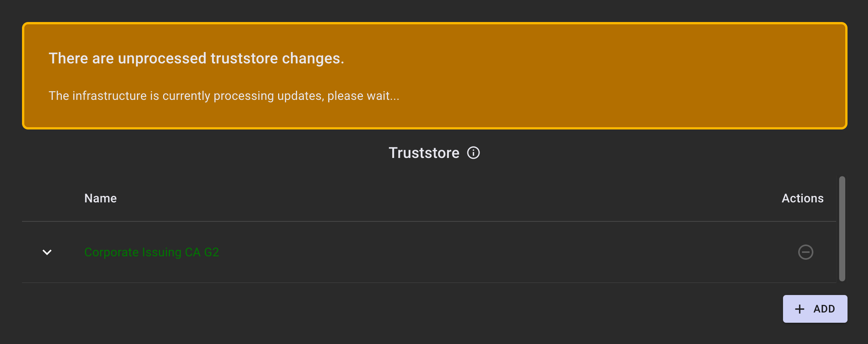Screen dimensions: 868x344
Task: Click the infrastructure processing updates message
Action: click(x=224, y=96)
